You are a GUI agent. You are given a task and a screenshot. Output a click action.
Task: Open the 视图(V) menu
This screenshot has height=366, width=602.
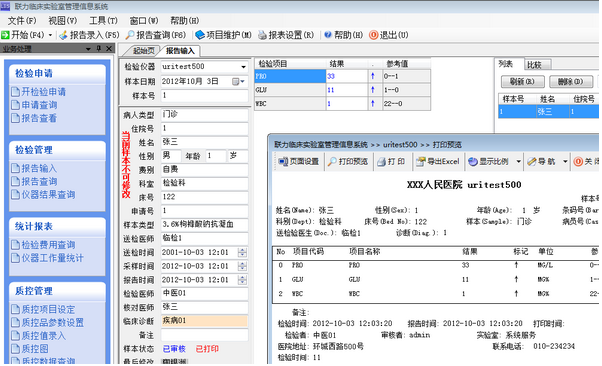62,20
